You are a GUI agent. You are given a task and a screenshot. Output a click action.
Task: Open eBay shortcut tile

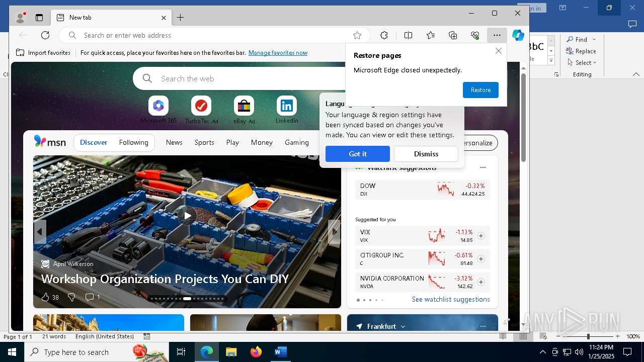[x=244, y=110]
